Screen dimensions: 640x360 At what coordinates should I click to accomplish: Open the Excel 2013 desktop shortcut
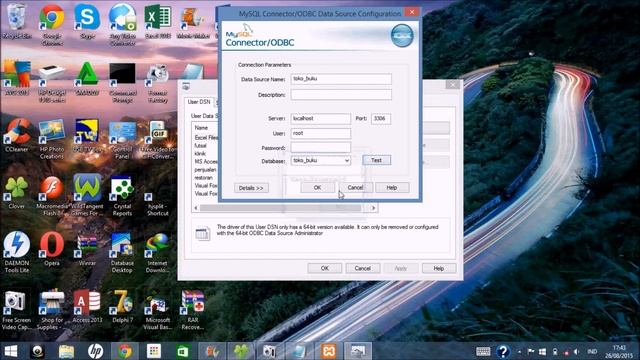tap(158, 21)
